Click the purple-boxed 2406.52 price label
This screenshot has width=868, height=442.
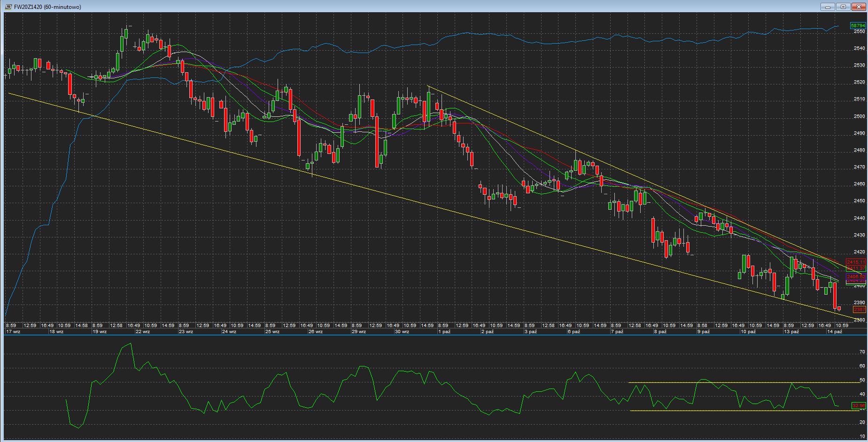(x=856, y=277)
